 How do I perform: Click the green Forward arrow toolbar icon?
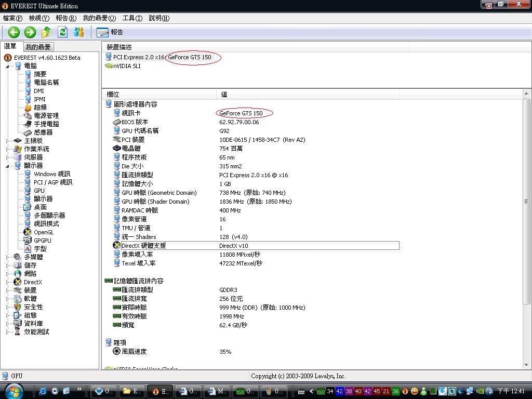tap(30, 32)
